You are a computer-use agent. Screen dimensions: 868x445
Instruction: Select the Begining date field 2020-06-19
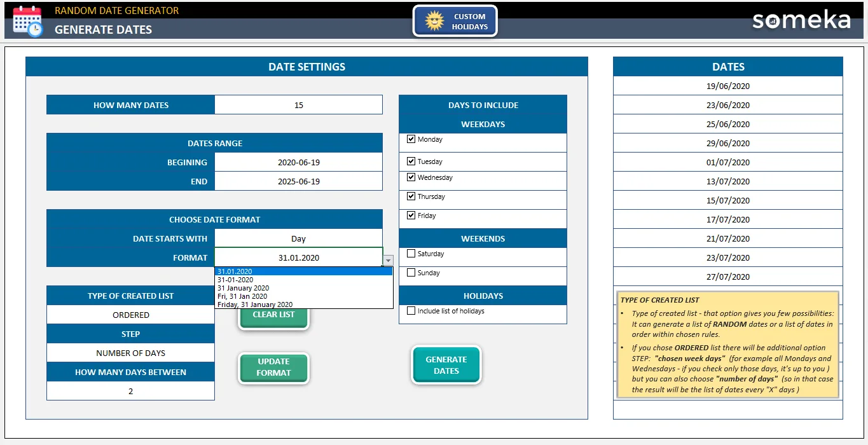pyautogui.click(x=298, y=162)
